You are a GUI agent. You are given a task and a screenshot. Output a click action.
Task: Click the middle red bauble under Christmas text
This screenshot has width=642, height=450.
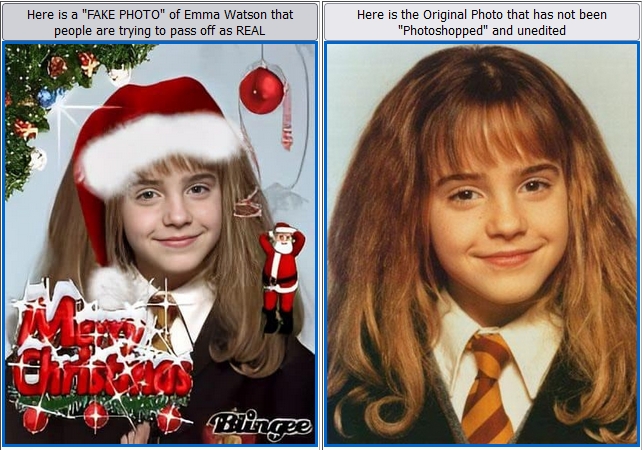click(96, 416)
